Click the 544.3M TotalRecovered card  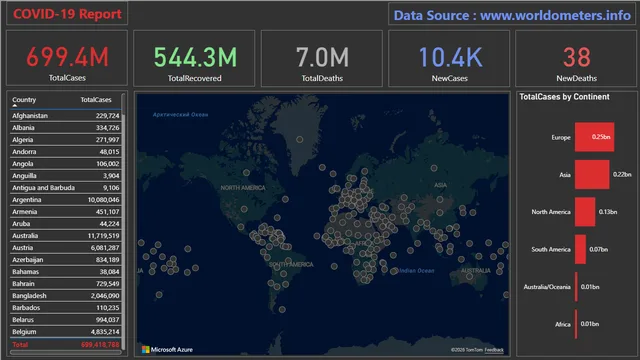194,58
